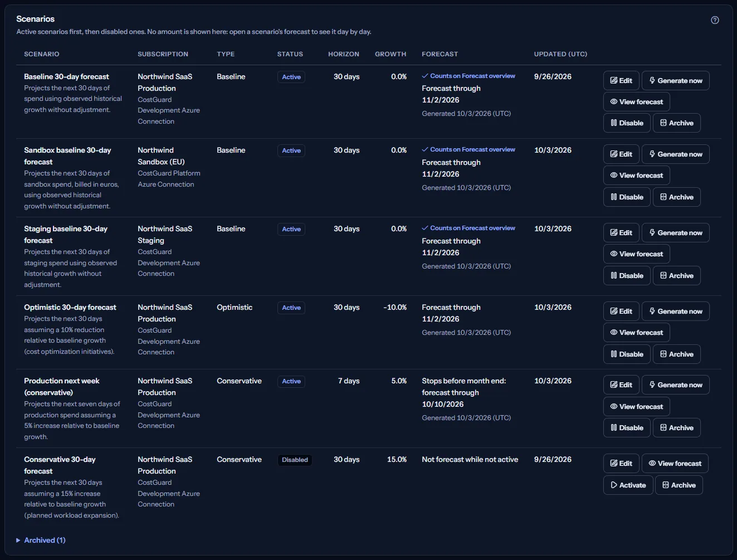Viewport: 737px width, 560px height.
Task: Click "Not forecast while not active" text
Action: coord(470,460)
